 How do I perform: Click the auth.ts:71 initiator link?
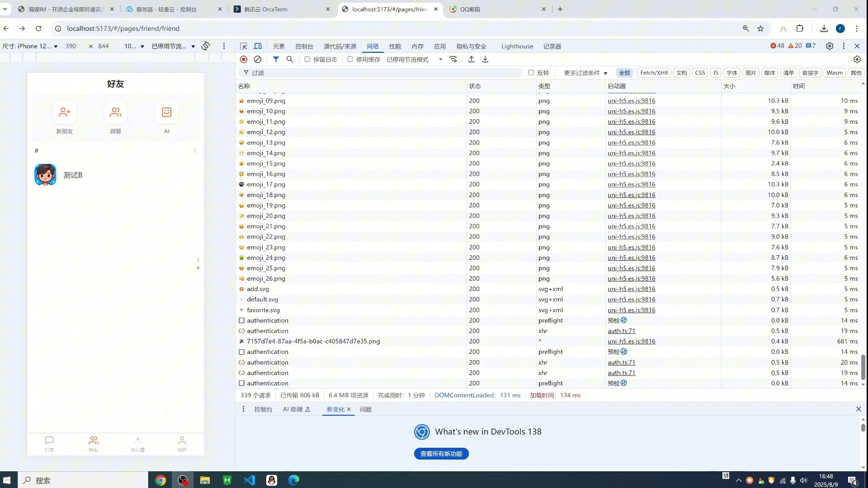[621, 331]
